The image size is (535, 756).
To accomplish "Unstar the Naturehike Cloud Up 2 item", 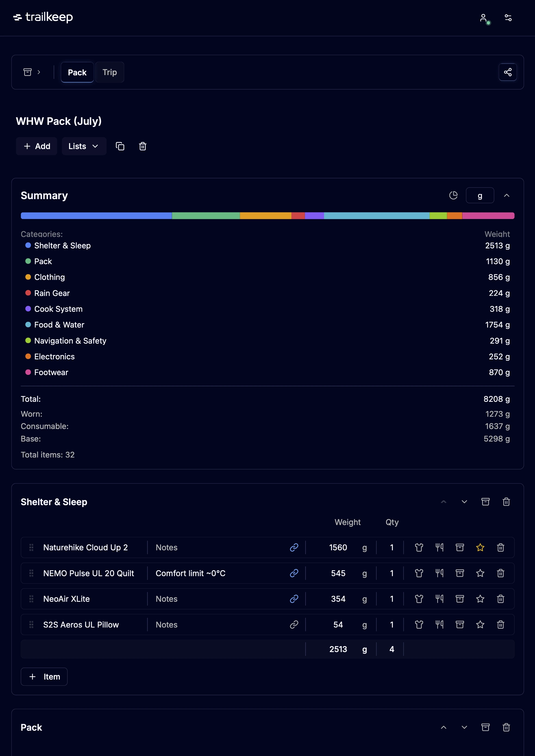I will point(480,547).
